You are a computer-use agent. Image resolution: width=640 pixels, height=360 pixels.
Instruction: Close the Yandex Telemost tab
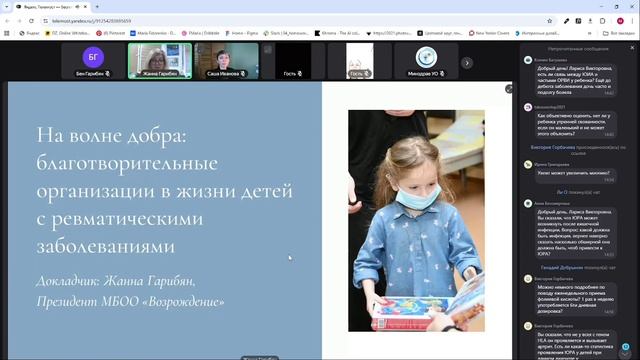pos(85,7)
